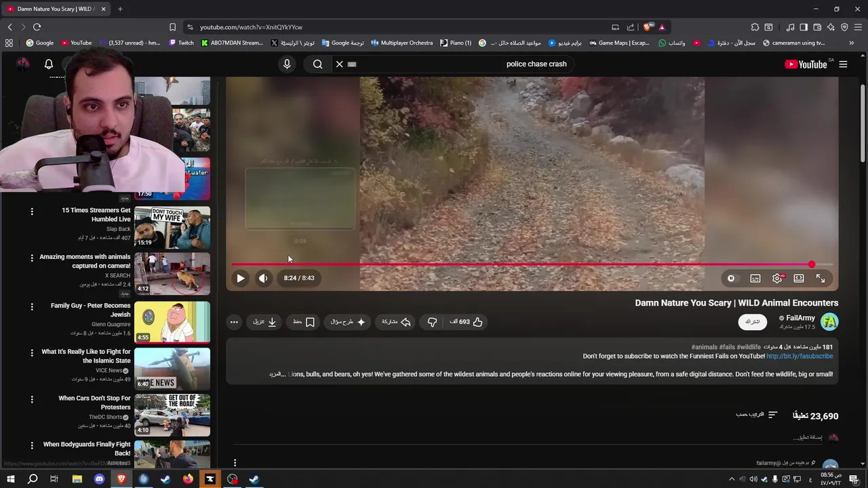Screen dimensions: 868x488
Task: Show hidden system tray icons chevron
Action: 731,479
